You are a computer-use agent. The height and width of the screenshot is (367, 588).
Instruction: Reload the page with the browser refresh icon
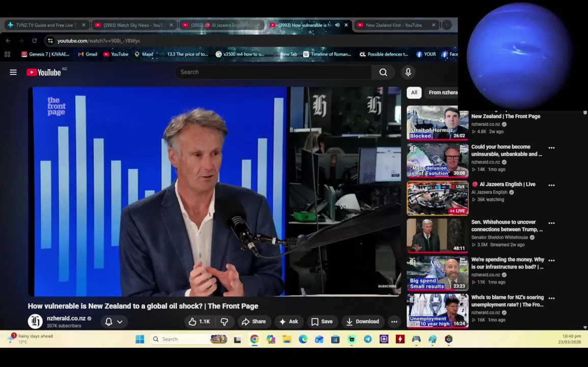(35, 41)
